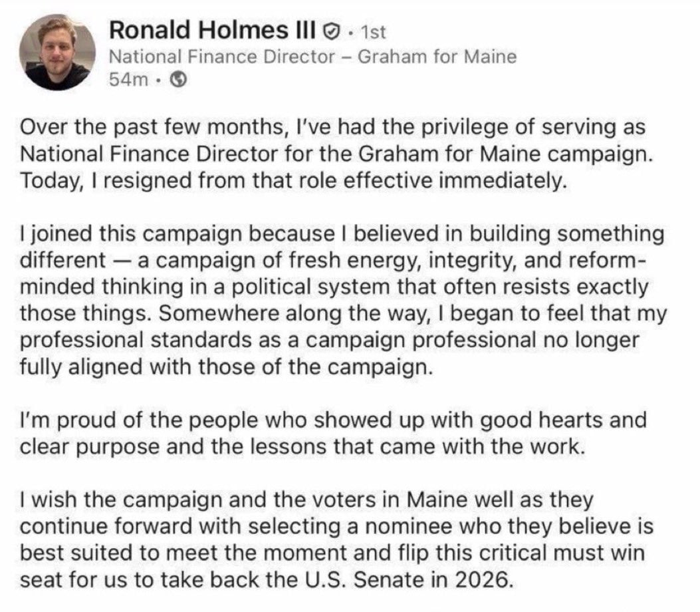700x612 pixels.
Task: Click the line "fully aligned with those of the campaign"
Action: [226, 367]
